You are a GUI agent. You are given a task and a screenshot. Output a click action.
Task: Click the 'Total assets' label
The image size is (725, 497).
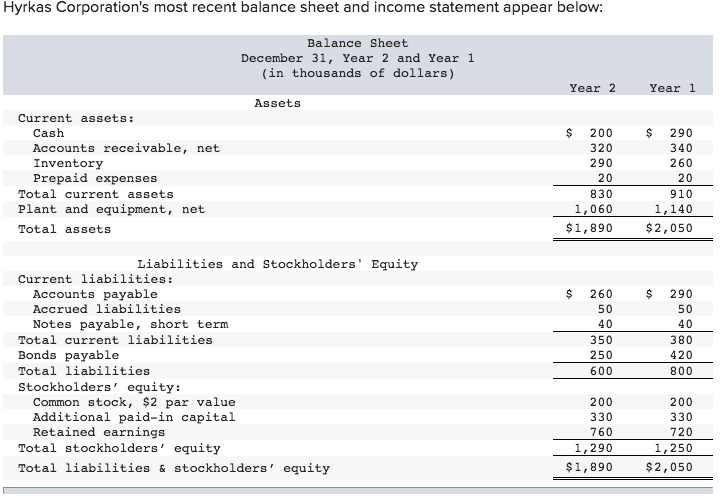click(x=64, y=229)
